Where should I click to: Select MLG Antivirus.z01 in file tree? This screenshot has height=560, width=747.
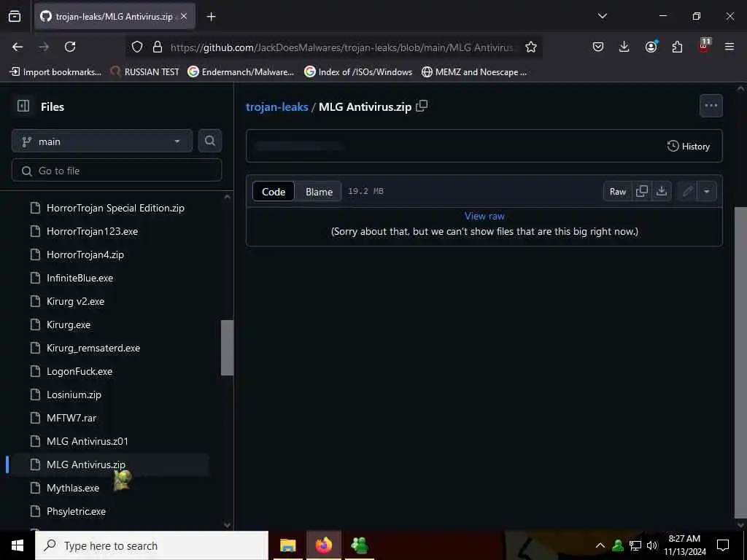tap(88, 441)
